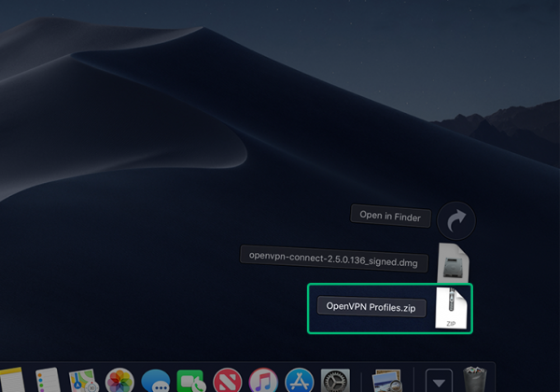560x392 pixels.
Task: Open the OpenVPN Profiles ZIP file icon
Action: click(451, 308)
